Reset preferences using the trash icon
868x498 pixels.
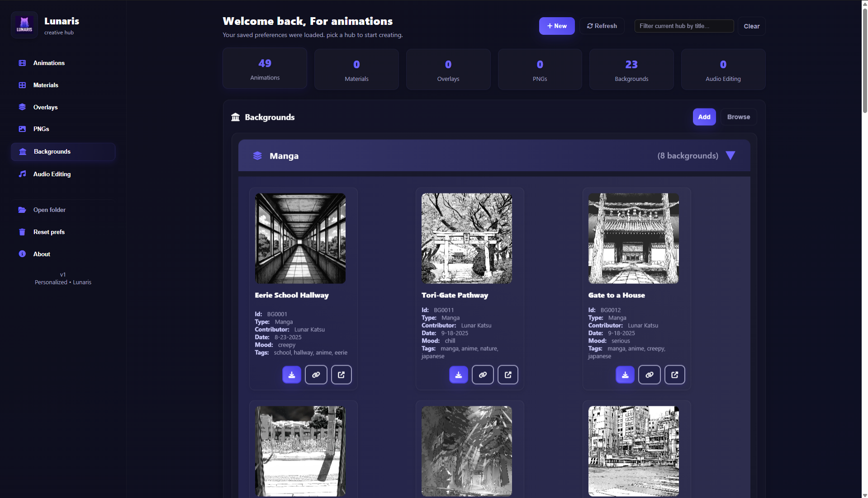(23, 232)
